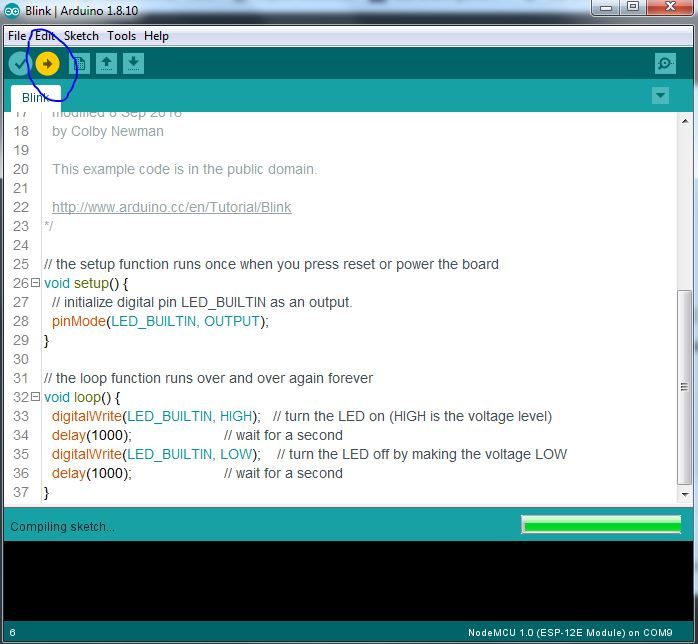698x644 pixels.
Task: Click the "by Colby Newman" comment line
Action: click(108, 131)
